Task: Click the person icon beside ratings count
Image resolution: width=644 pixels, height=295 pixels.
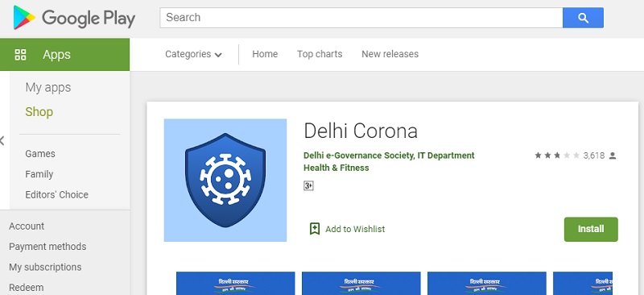Action: [613, 156]
